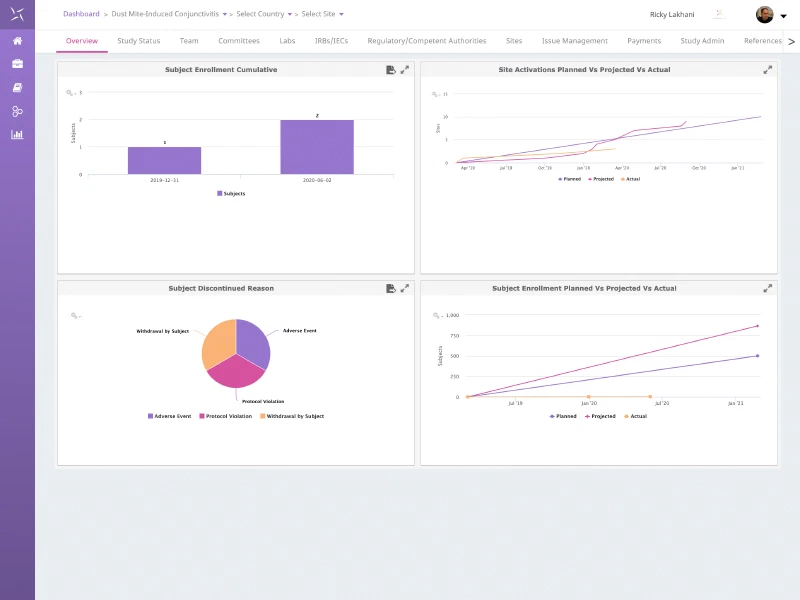Open the briefcase icon in sidebar

click(x=17, y=64)
